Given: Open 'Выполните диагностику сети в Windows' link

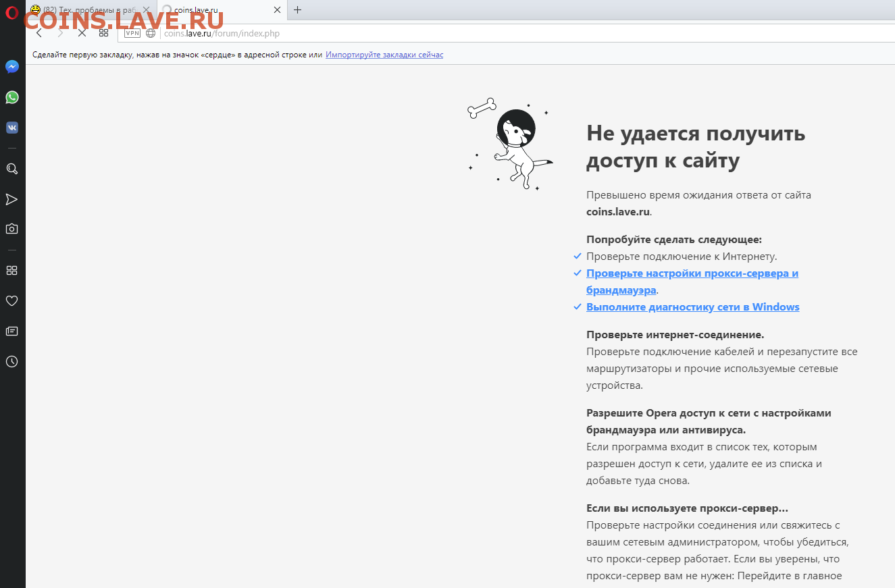Looking at the screenshot, I should (x=693, y=307).
